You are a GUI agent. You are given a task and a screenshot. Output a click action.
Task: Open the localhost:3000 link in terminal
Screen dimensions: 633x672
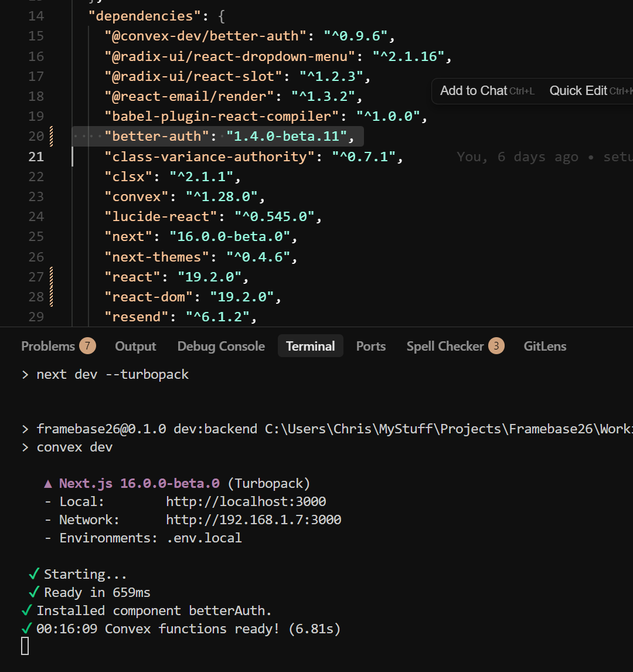point(246,502)
